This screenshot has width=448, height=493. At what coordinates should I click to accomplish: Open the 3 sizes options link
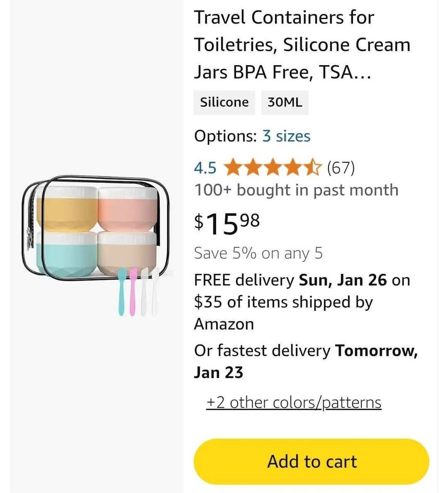click(x=286, y=136)
